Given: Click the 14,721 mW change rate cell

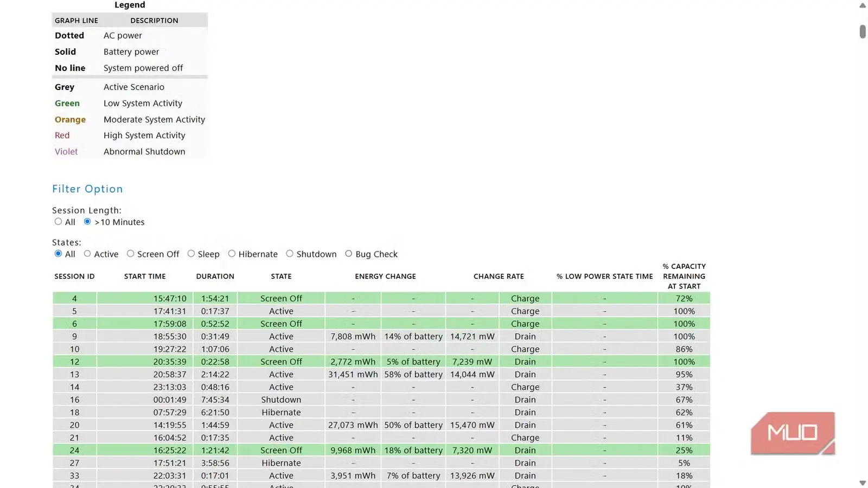Looking at the screenshot, I should pyautogui.click(x=473, y=337).
